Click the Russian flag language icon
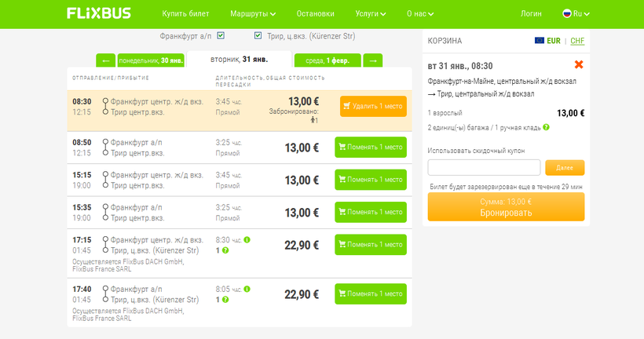Viewport: 644px width, 339px height. pyautogui.click(x=567, y=13)
